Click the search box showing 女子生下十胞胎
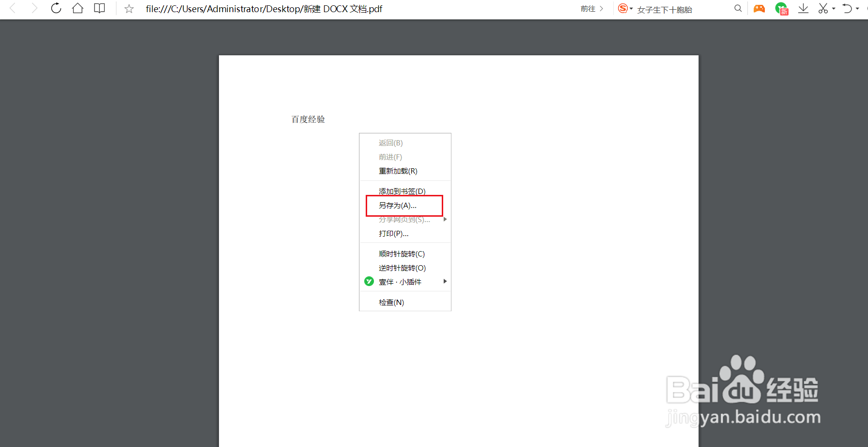Screen dimensions: 868x447 pos(665,10)
